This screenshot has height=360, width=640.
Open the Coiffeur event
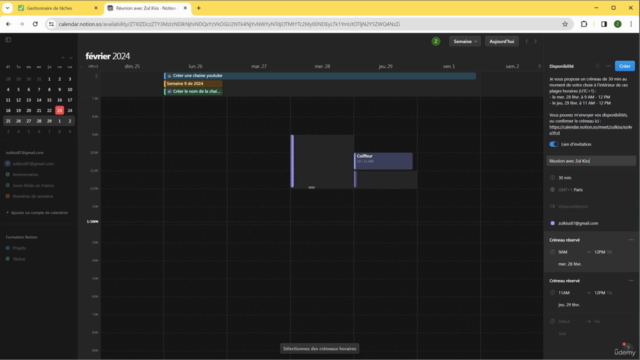click(x=383, y=161)
